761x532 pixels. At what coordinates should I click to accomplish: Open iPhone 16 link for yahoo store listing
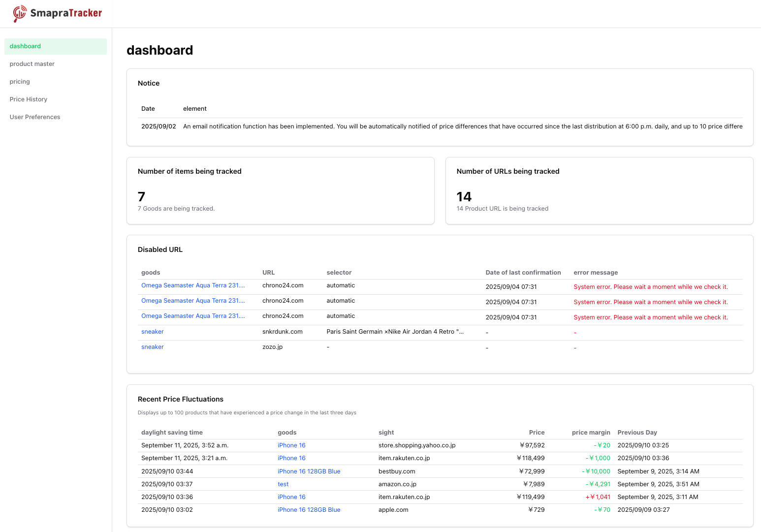click(x=291, y=445)
